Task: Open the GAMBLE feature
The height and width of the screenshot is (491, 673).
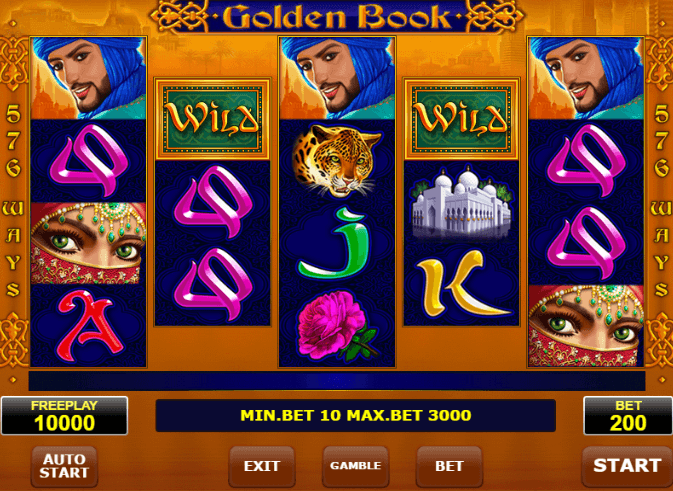Action: pos(355,466)
